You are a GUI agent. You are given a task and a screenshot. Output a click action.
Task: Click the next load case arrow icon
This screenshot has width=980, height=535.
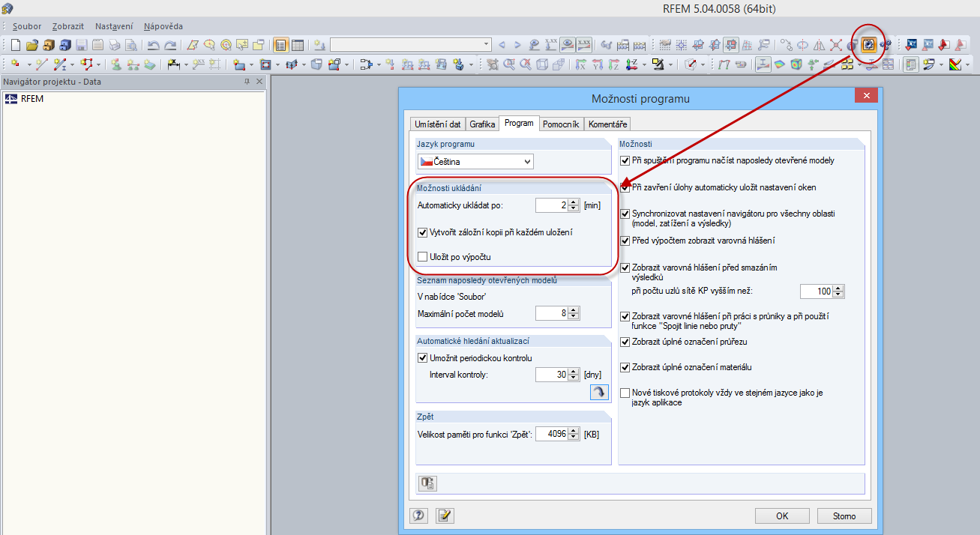pos(517,45)
